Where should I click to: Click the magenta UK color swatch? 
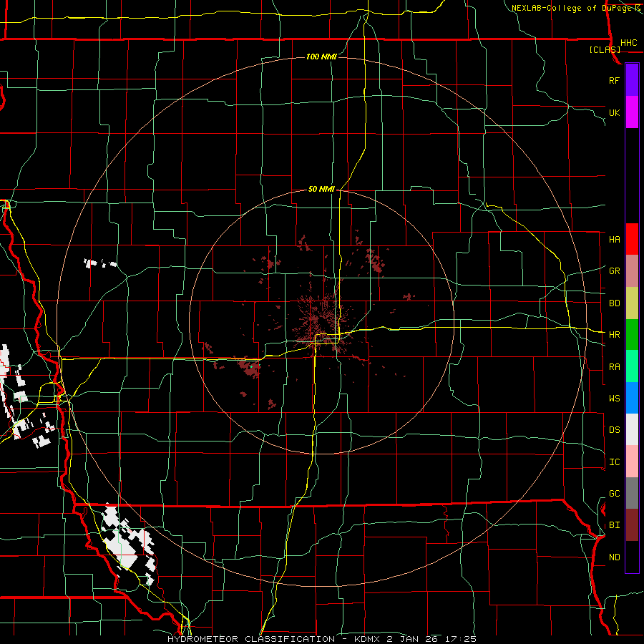coord(632,112)
